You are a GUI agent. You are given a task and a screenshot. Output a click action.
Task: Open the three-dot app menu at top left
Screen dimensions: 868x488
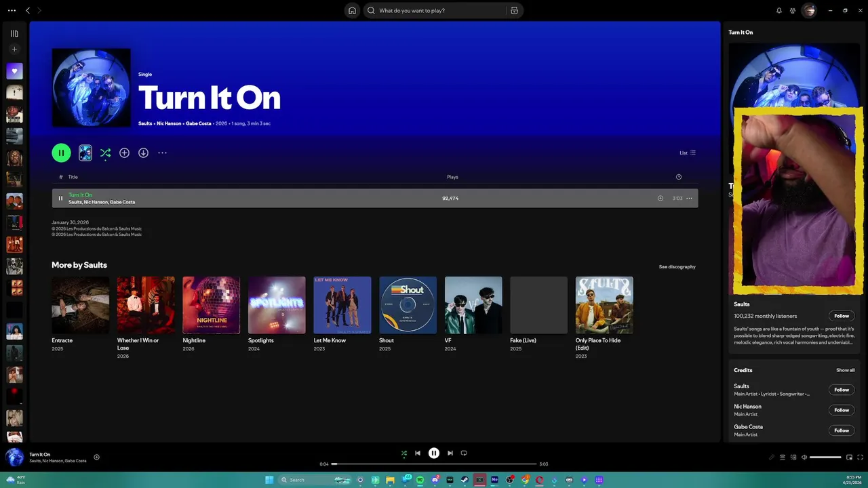click(x=12, y=11)
